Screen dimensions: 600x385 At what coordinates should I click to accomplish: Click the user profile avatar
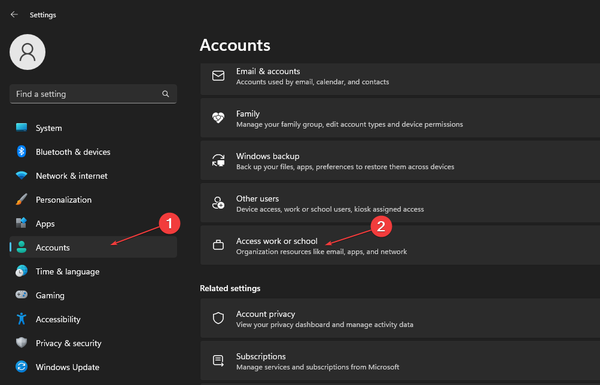point(28,52)
